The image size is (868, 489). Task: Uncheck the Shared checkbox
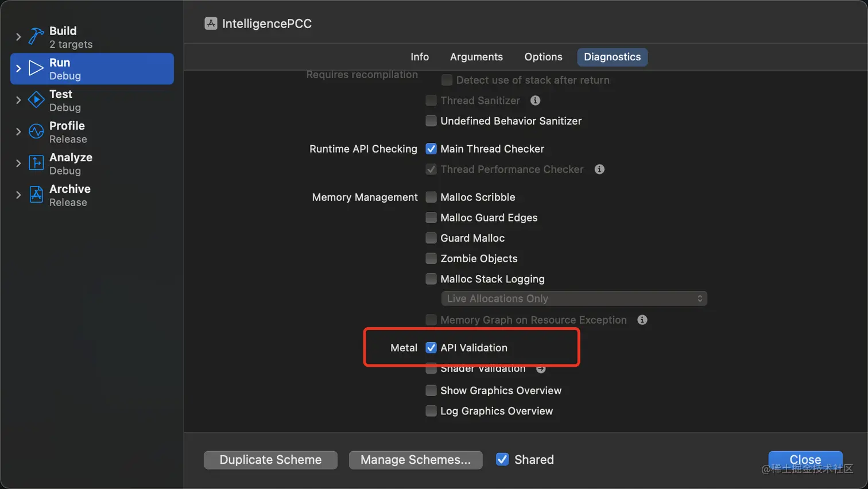pos(502,459)
